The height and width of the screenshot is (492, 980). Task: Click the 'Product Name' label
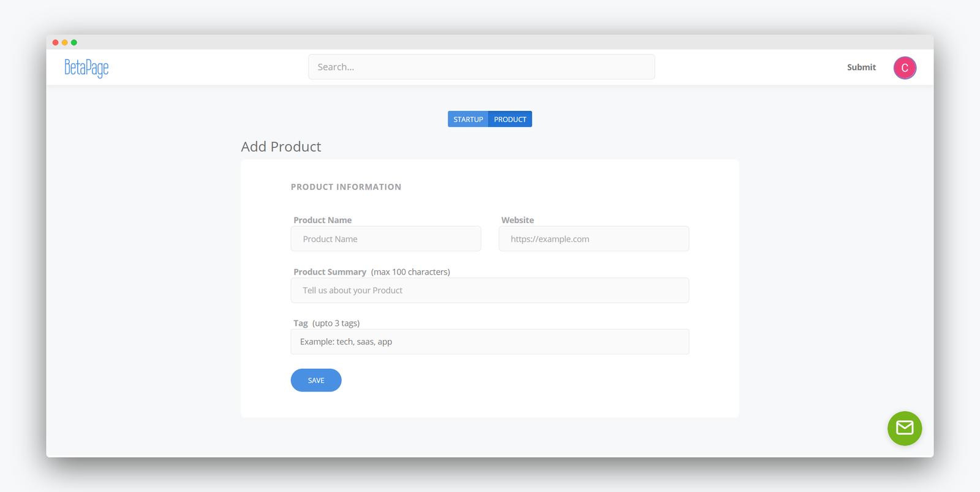(323, 220)
